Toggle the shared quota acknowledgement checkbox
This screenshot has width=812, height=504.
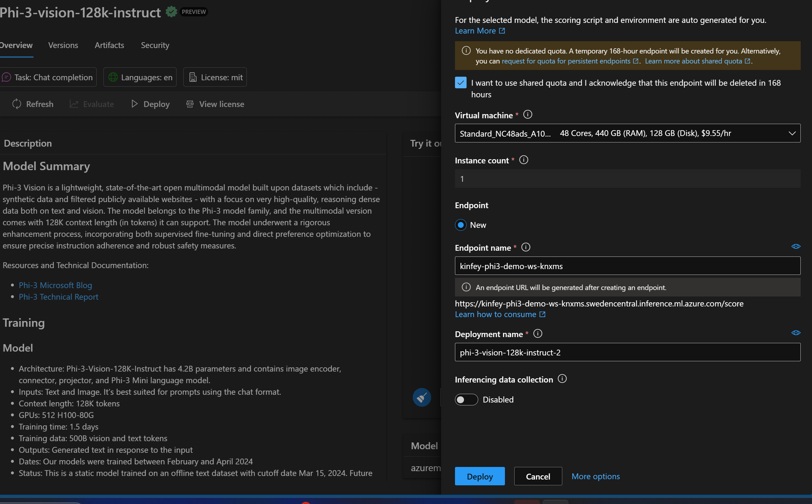(x=461, y=83)
